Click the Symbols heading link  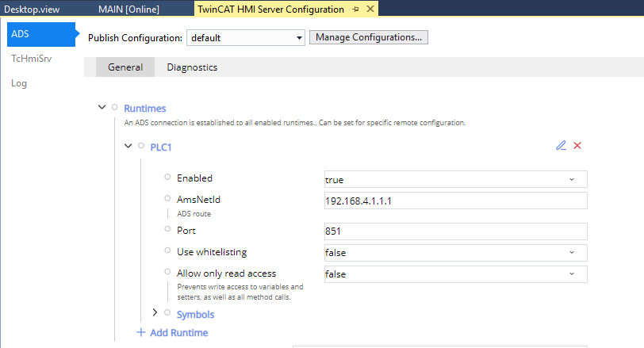(x=195, y=315)
